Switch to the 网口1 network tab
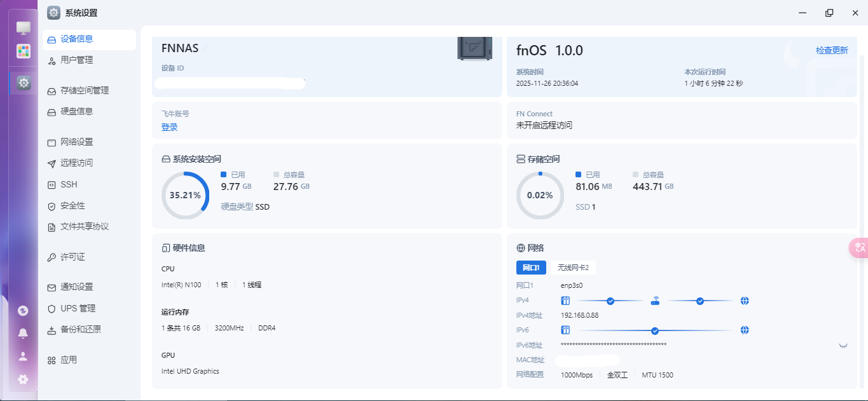 point(531,268)
